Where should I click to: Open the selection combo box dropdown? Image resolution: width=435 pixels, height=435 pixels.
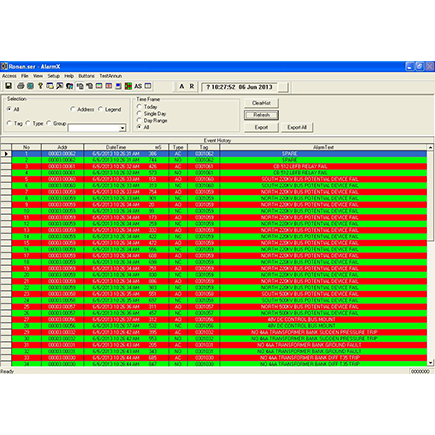point(122,128)
